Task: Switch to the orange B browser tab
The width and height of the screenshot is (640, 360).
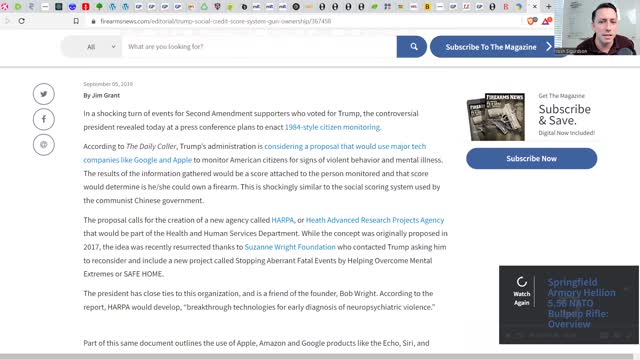Action: 427,7
